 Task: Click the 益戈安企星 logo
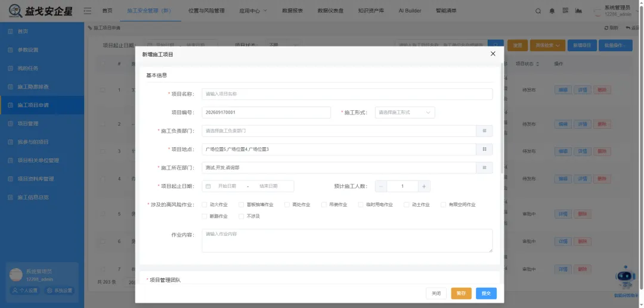pos(41,11)
